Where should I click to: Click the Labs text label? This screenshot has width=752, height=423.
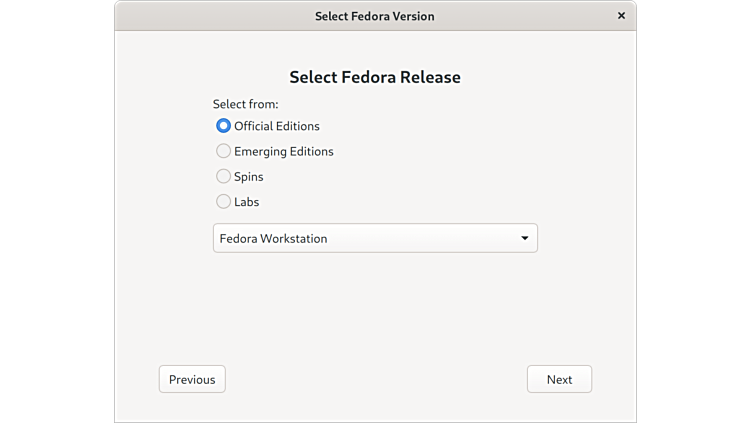tap(247, 201)
